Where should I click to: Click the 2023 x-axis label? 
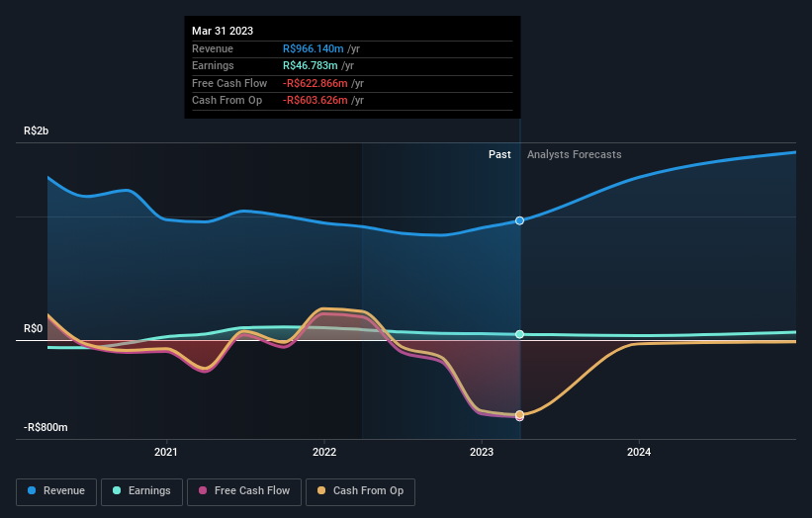(482, 453)
